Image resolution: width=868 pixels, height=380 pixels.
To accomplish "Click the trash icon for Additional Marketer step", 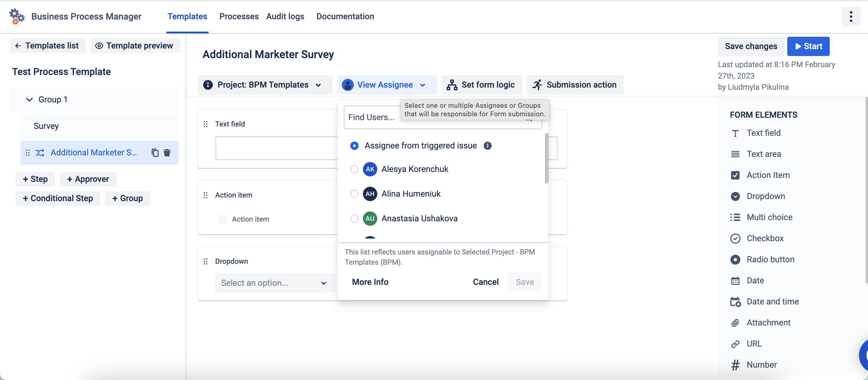I will coord(167,152).
